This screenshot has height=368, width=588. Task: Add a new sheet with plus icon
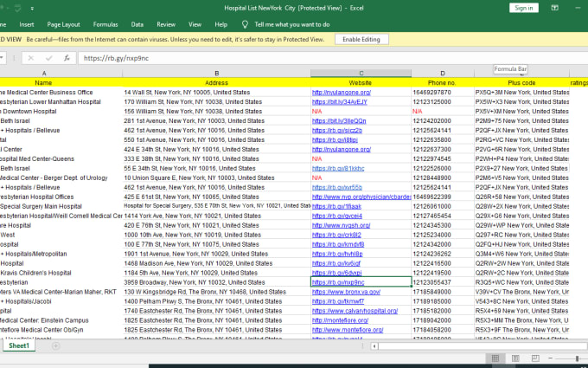click(x=56, y=345)
